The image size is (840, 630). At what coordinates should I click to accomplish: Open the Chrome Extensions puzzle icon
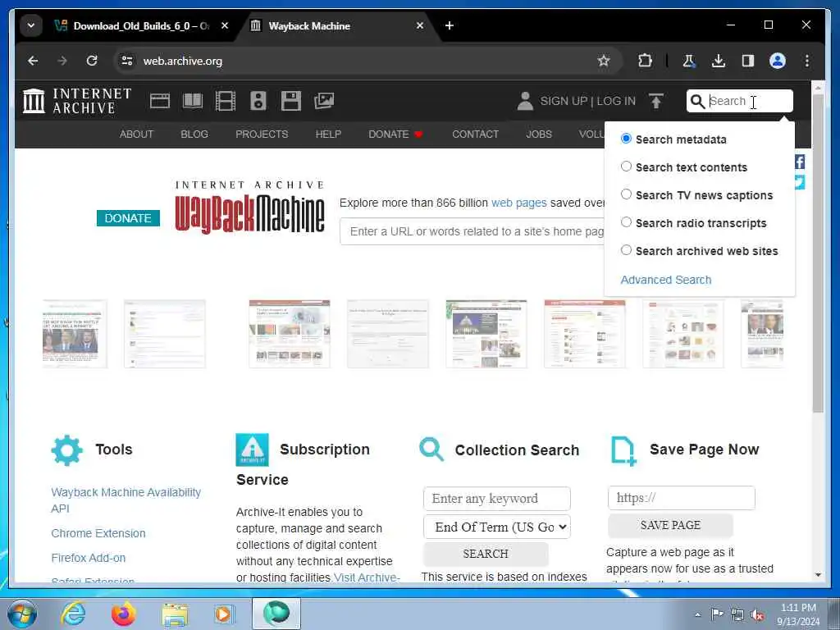coord(645,61)
